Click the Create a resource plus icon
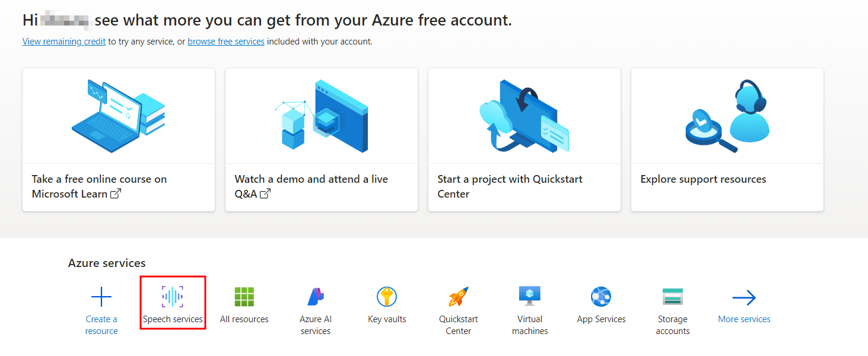 point(101,297)
